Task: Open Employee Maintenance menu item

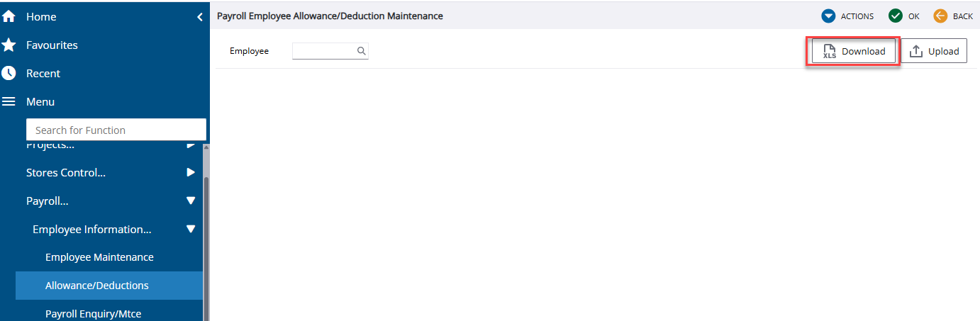Action: click(99, 257)
